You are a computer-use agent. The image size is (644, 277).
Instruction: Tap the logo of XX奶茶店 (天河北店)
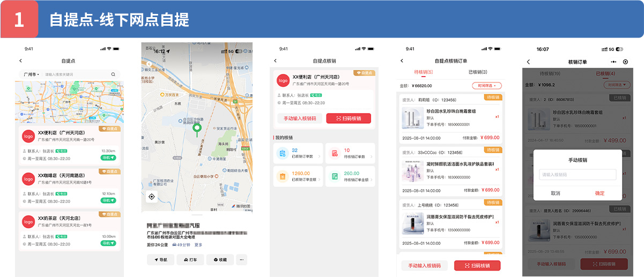(28, 222)
